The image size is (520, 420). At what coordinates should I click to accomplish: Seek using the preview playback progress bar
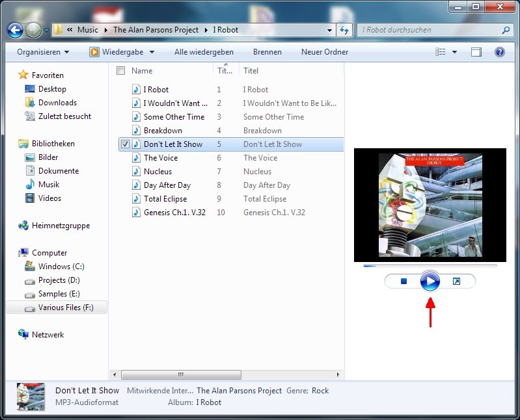coord(430,266)
